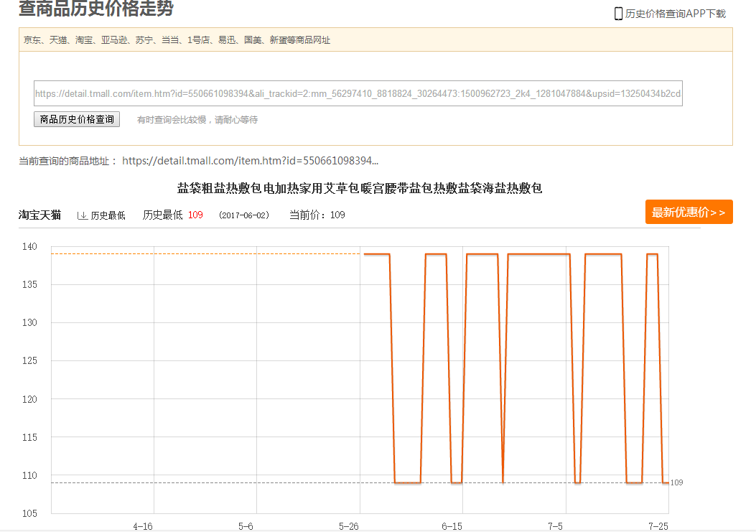Select the 淘宝天猫 source label
756x532 pixels.
(39, 215)
